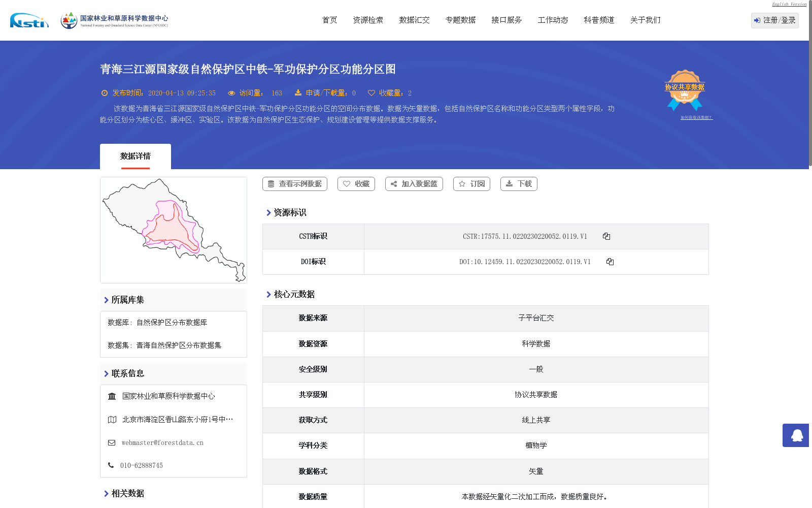
Task: Click 加入数据篮 button
Action: pyautogui.click(x=414, y=184)
